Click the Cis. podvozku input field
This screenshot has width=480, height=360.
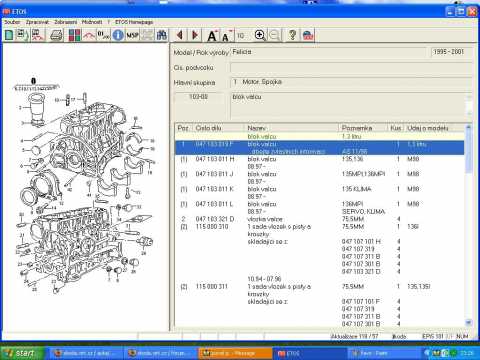coord(351,67)
